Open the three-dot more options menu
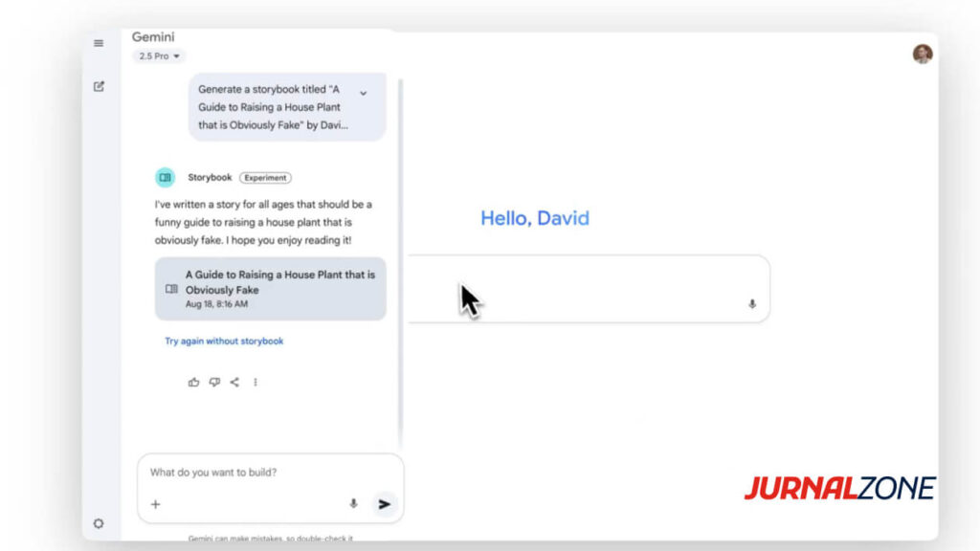The image size is (980, 551). tap(256, 383)
